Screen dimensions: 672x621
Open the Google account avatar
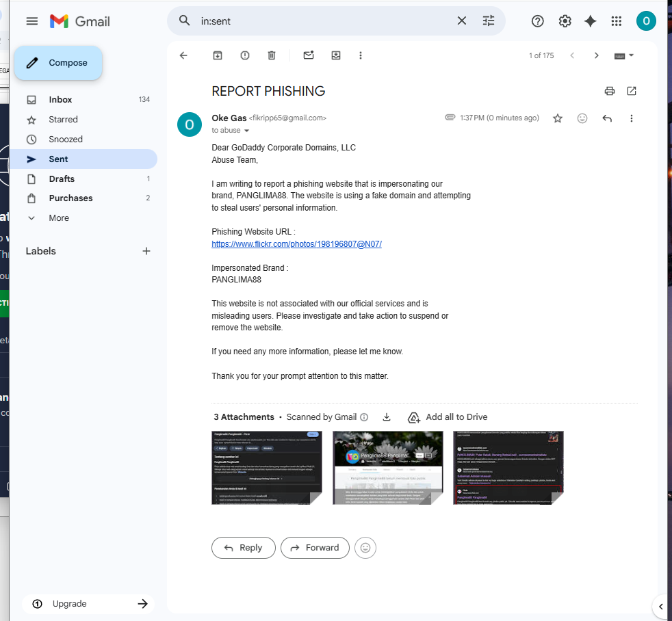point(646,21)
